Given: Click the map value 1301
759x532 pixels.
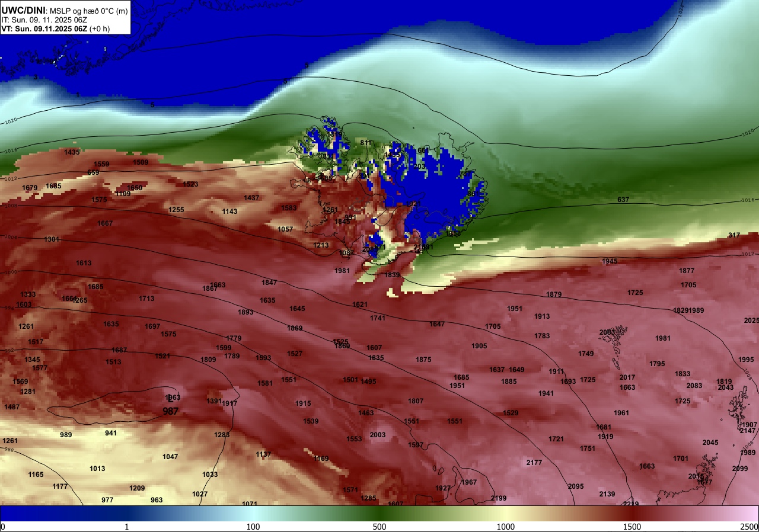Looking at the screenshot, I should (x=52, y=239).
